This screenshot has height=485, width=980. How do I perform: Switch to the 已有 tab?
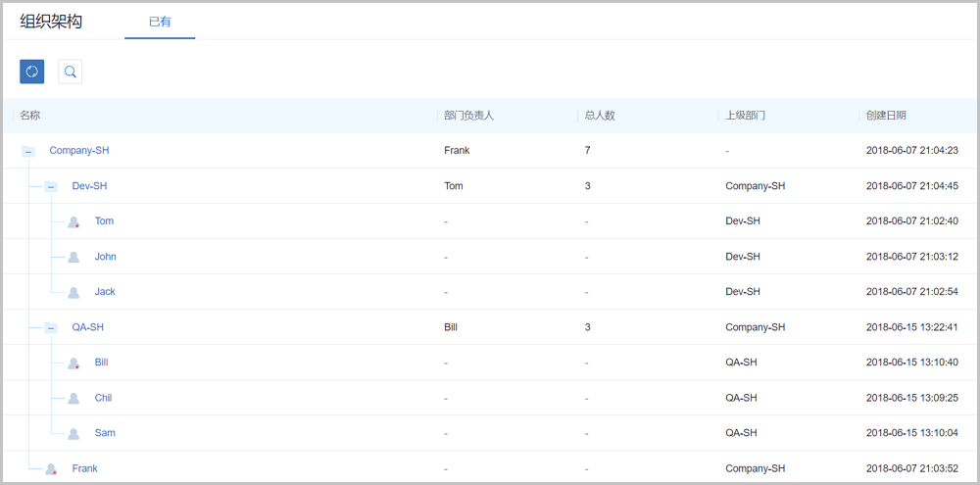pyautogui.click(x=160, y=22)
